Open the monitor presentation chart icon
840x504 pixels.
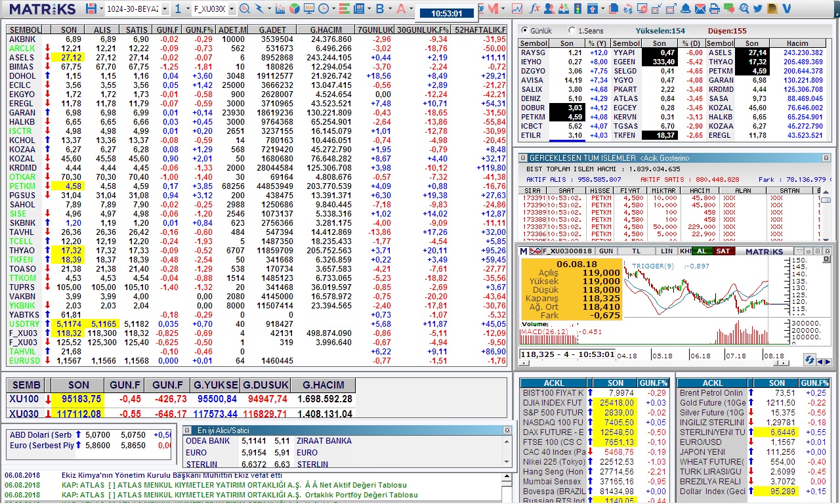[x=309, y=9]
